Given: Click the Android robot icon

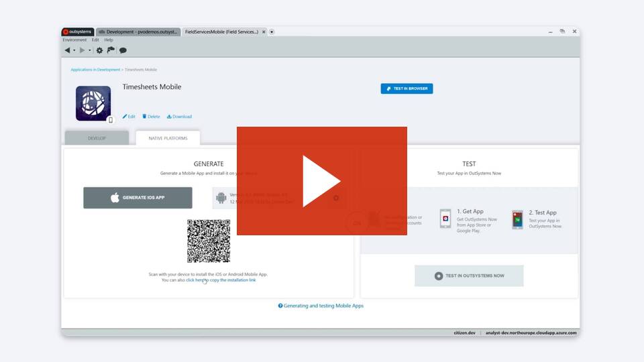Looking at the screenshot, I should point(221,198).
